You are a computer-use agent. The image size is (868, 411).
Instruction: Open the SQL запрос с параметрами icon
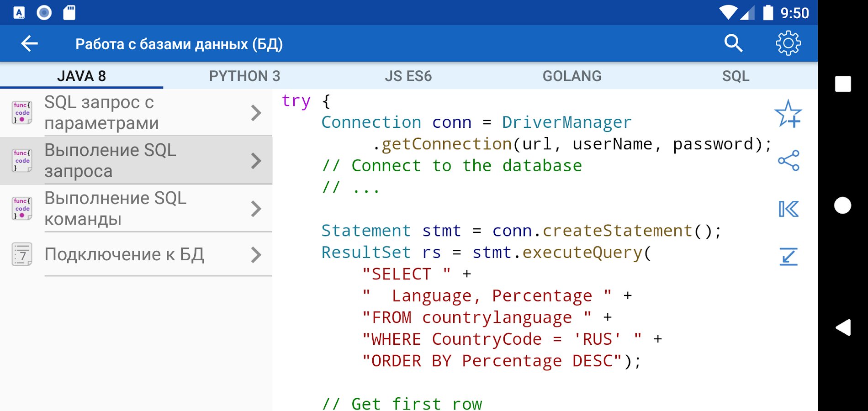point(22,112)
